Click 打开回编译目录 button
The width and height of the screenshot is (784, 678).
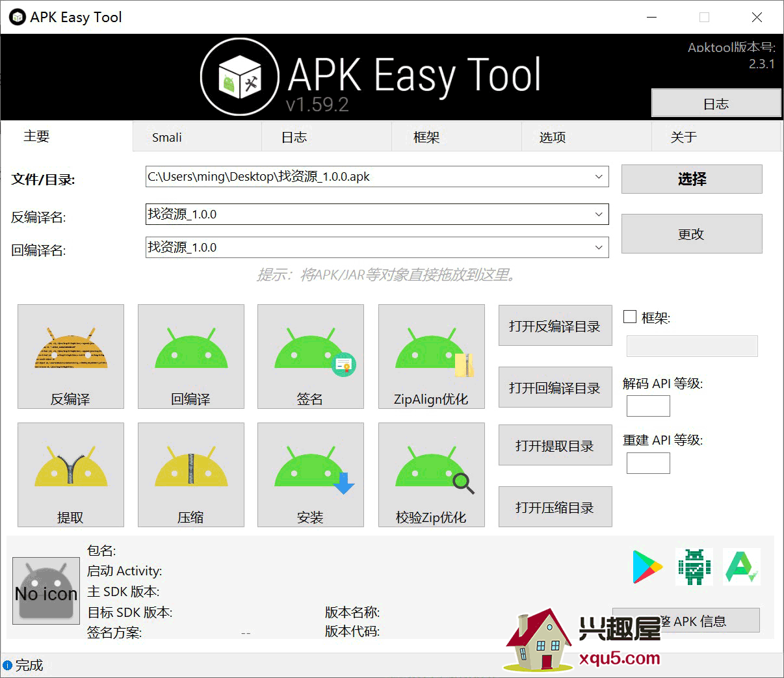555,387
